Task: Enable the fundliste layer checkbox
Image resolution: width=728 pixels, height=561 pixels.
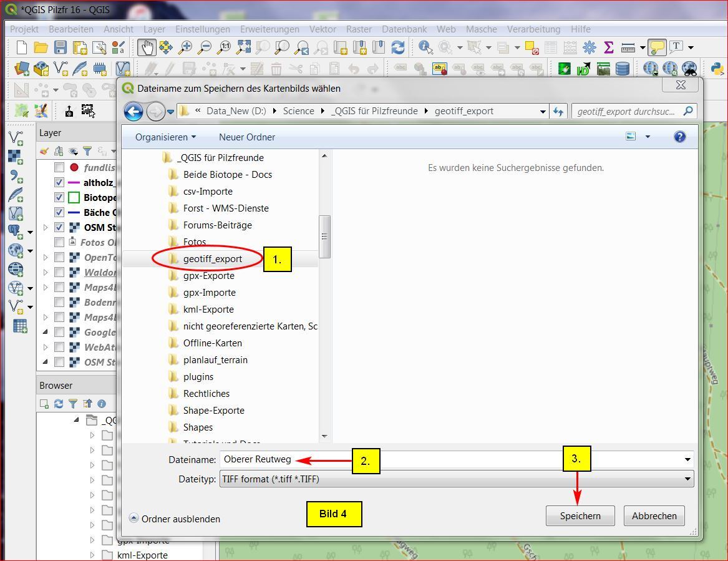Action: [59, 167]
